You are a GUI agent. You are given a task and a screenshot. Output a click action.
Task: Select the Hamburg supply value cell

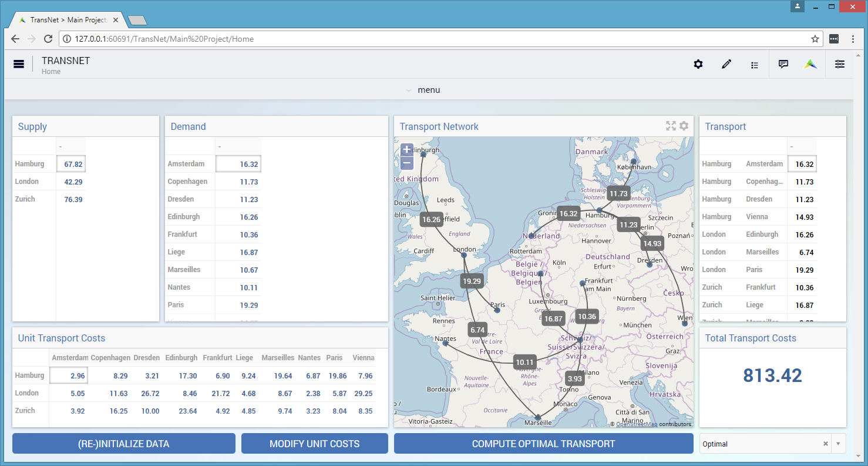tap(71, 164)
